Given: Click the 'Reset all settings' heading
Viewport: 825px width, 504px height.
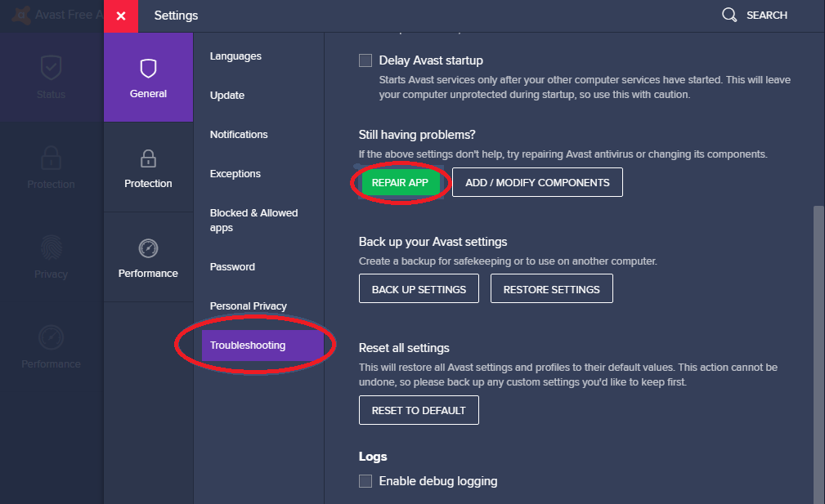Looking at the screenshot, I should [x=404, y=348].
